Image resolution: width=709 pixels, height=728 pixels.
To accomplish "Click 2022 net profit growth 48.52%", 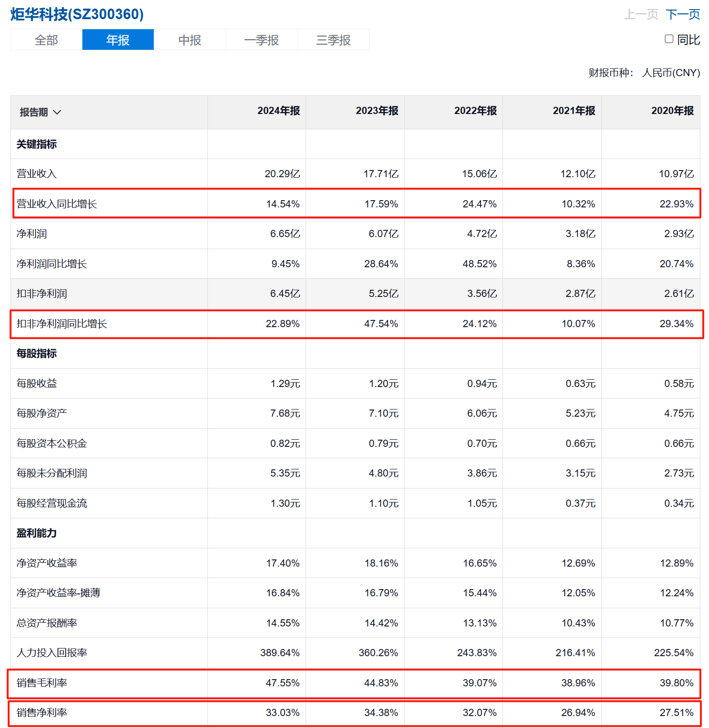I will [480, 264].
